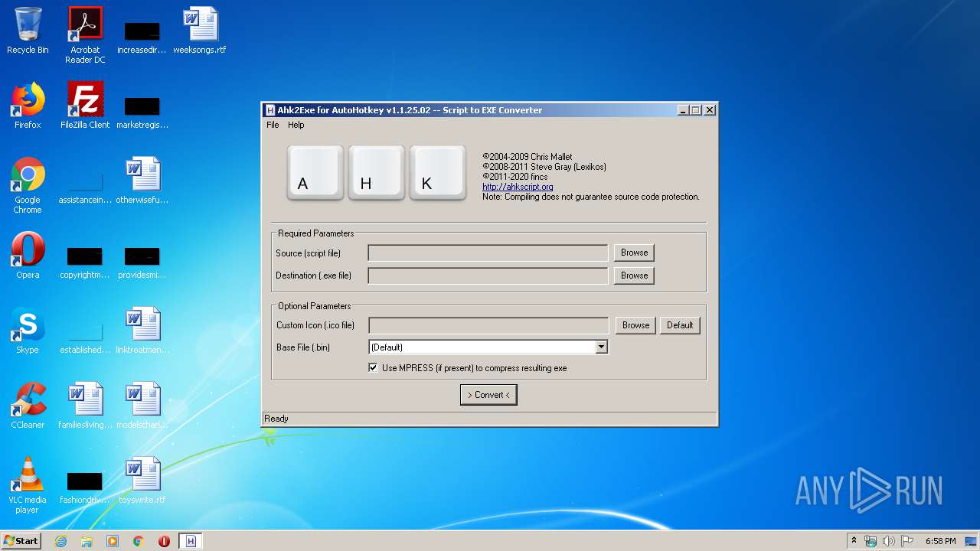Click the Action Center flag tray icon
980x551 pixels.
tap(907, 541)
